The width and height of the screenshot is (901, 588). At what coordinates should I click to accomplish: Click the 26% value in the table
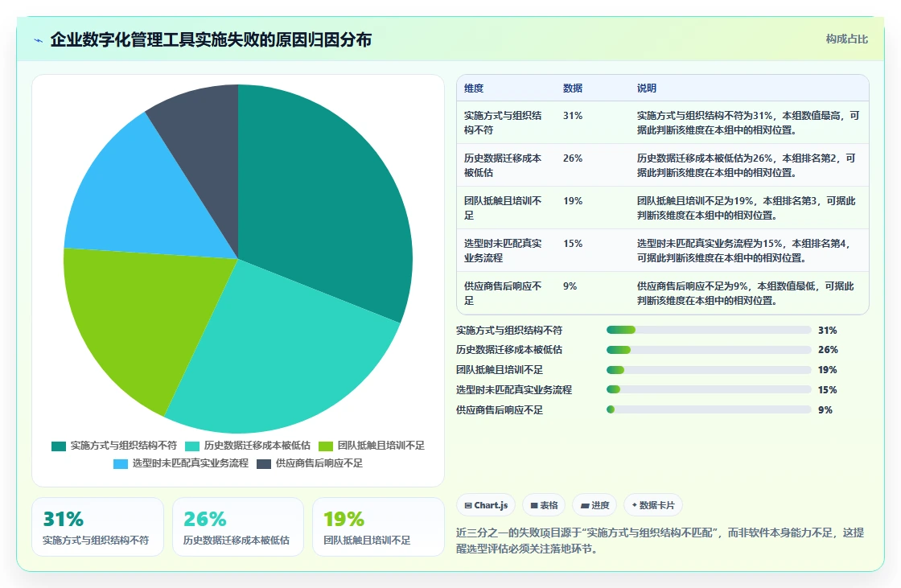tap(572, 158)
